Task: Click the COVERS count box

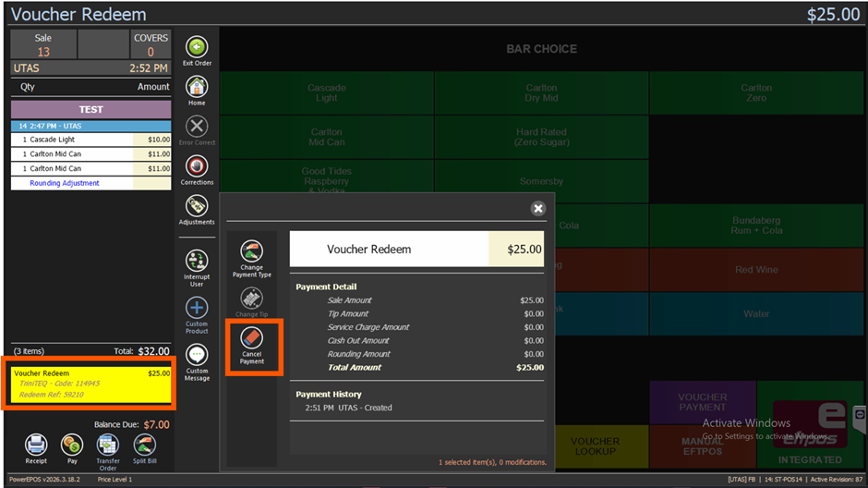Action: click(x=151, y=45)
